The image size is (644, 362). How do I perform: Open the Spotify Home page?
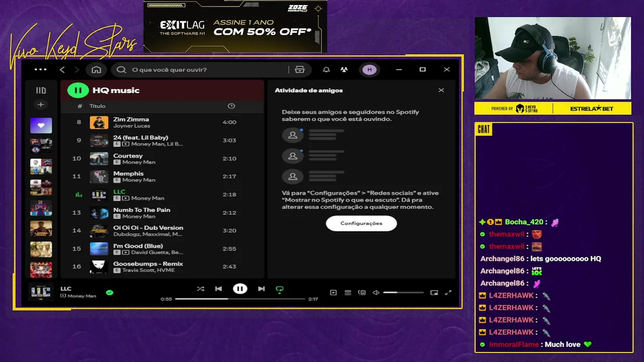click(96, 69)
